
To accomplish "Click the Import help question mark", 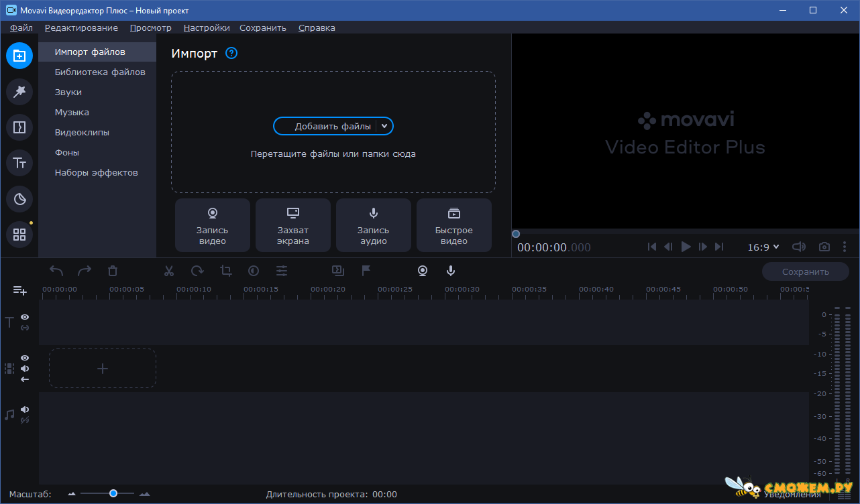I will click(x=231, y=53).
